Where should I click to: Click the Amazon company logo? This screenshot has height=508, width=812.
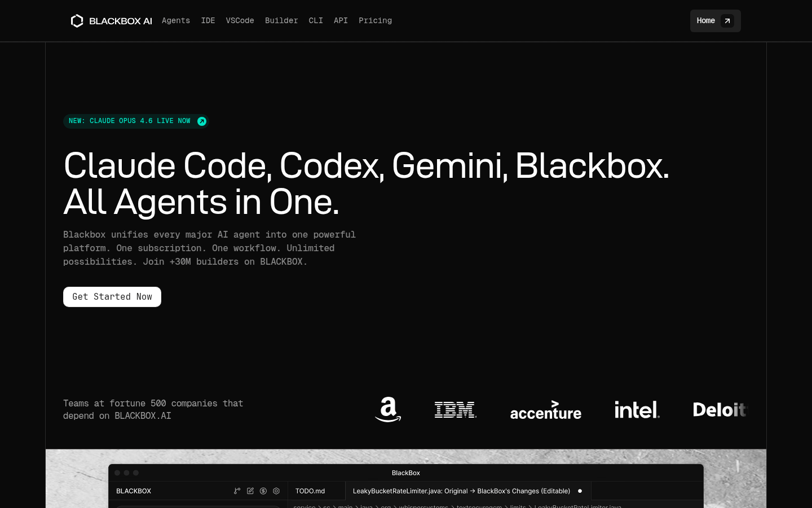[388, 410]
